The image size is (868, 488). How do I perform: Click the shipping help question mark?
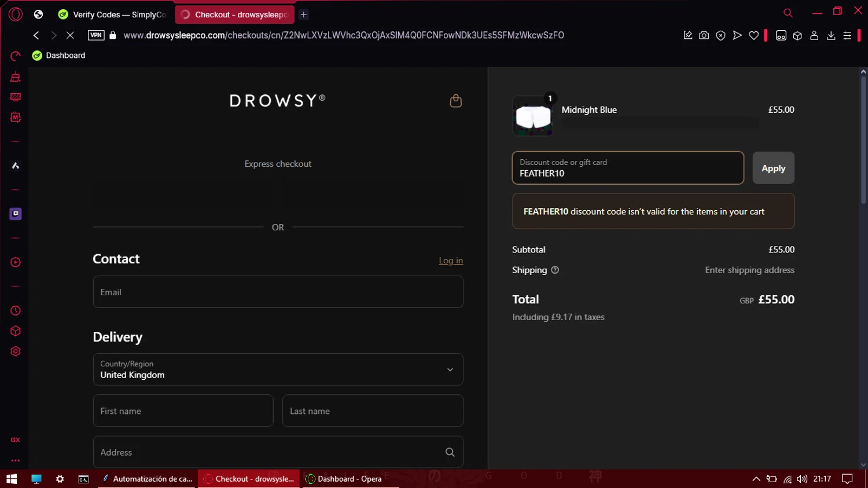pos(555,270)
